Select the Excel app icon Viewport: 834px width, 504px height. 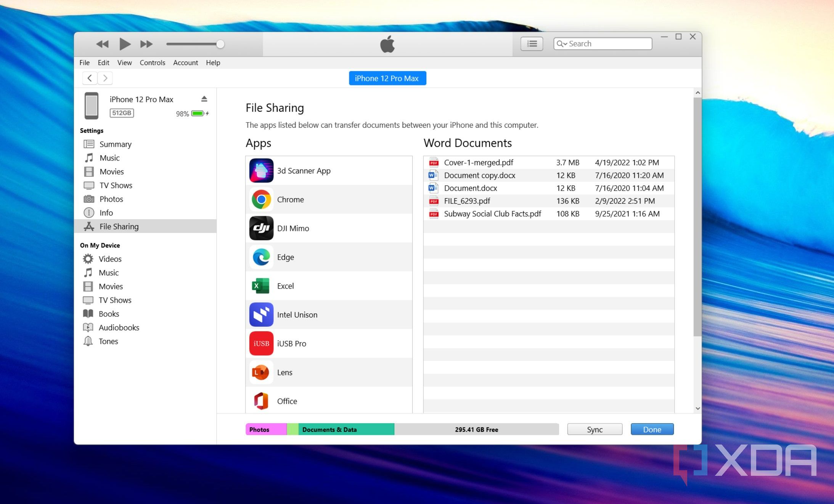tap(262, 286)
